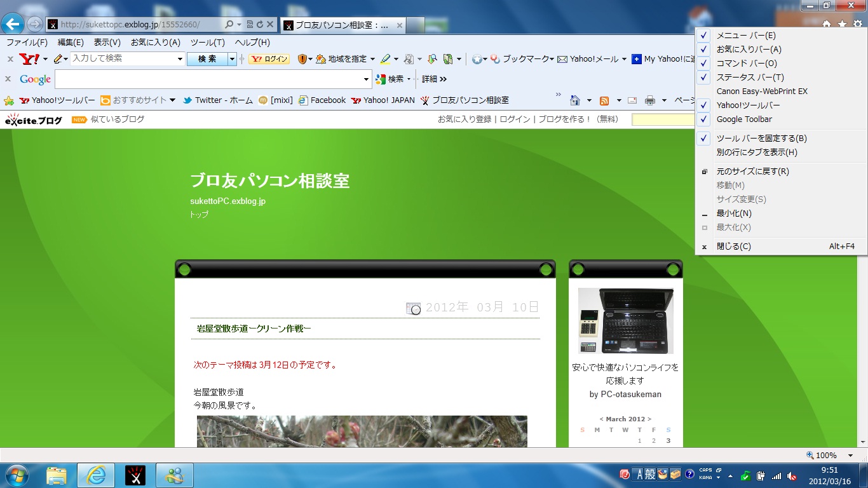The image size is (868, 488).
Task: Click the stop loading X in address bar
Action: coord(270,25)
